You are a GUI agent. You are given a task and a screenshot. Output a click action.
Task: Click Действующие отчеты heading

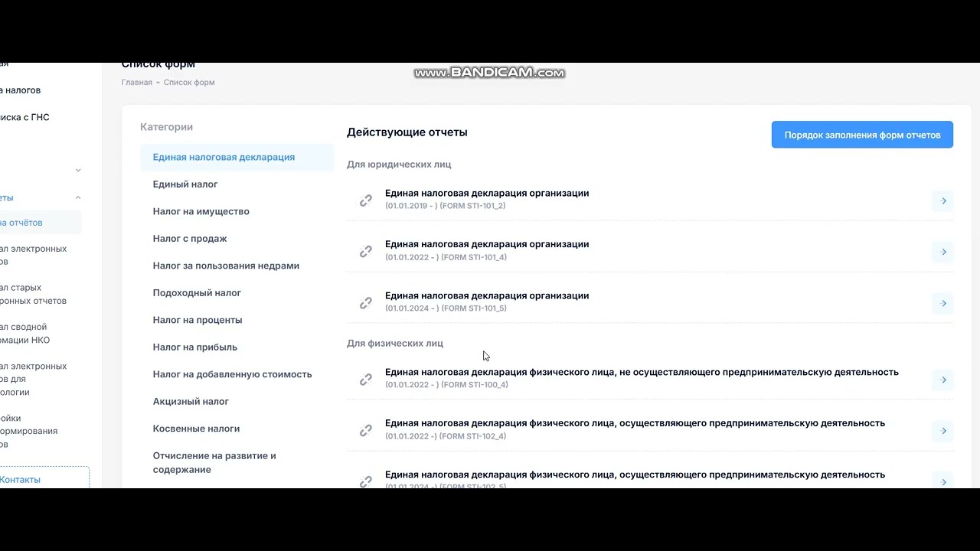407,132
